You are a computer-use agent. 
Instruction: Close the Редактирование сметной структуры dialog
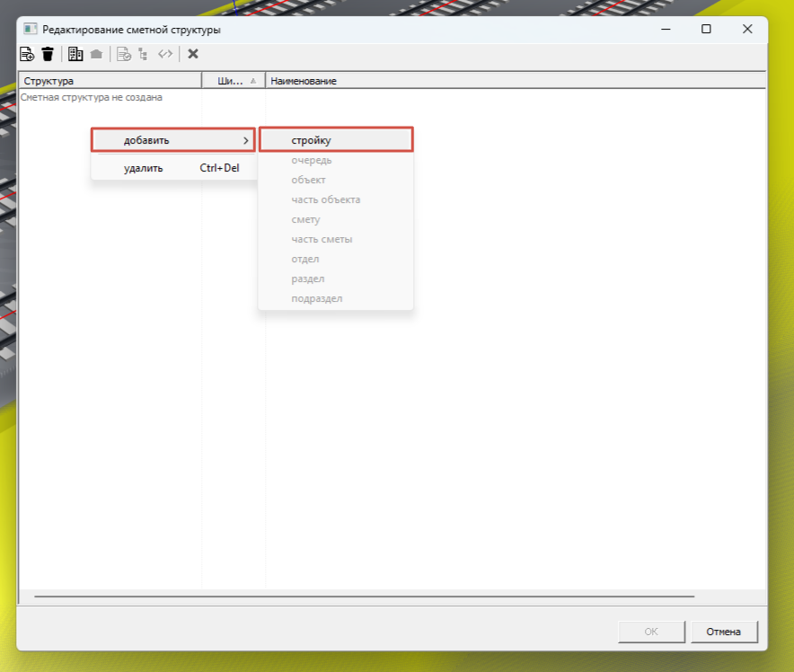(747, 30)
